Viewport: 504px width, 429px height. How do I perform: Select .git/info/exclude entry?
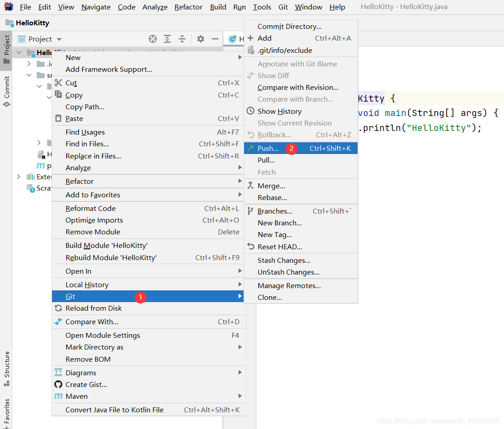pos(301,51)
